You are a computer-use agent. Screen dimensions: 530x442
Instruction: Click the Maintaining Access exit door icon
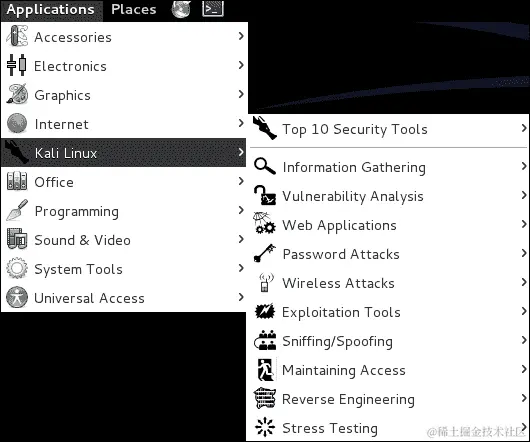tap(266, 369)
